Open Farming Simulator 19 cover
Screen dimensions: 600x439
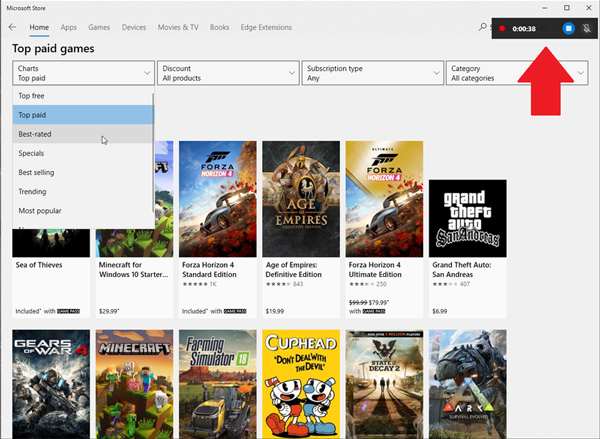(x=218, y=384)
